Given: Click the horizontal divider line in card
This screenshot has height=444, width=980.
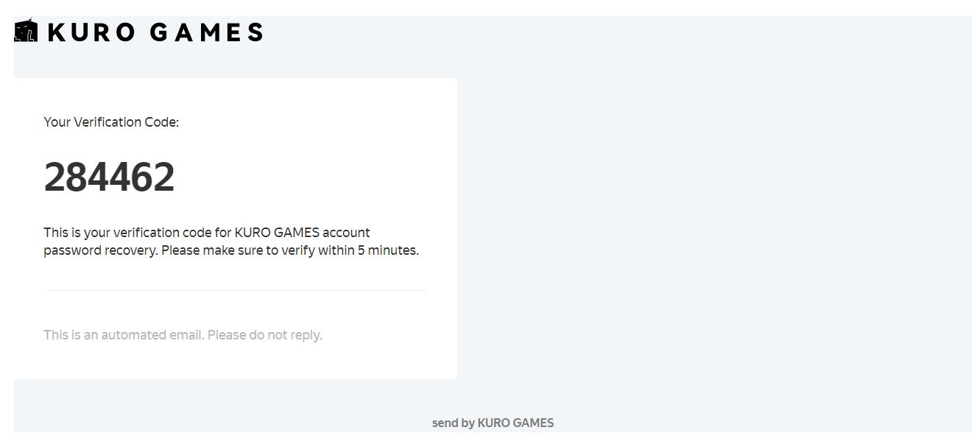Looking at the screenshot, I should click(235, 290).
